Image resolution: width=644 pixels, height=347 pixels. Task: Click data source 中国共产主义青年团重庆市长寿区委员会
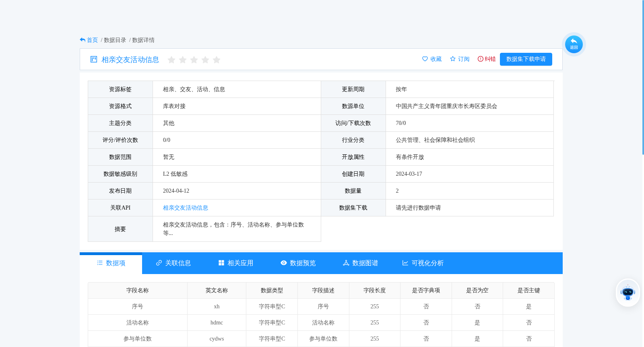pyautogui.click(x=446, y=106)
